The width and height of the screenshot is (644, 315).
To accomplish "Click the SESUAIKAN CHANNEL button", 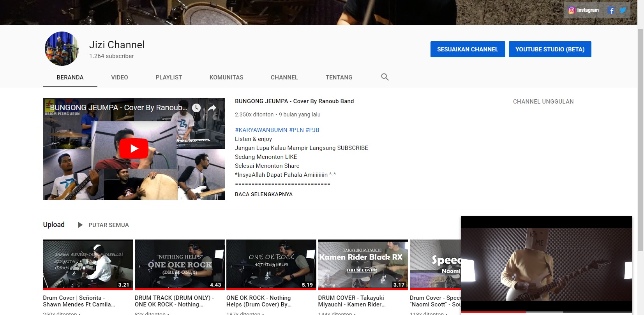I will coord(468,49).
